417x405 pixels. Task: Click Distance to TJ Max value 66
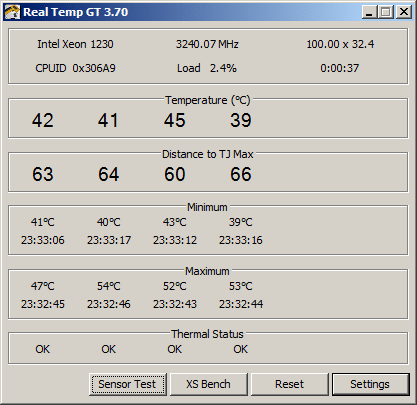click(241, 174)
